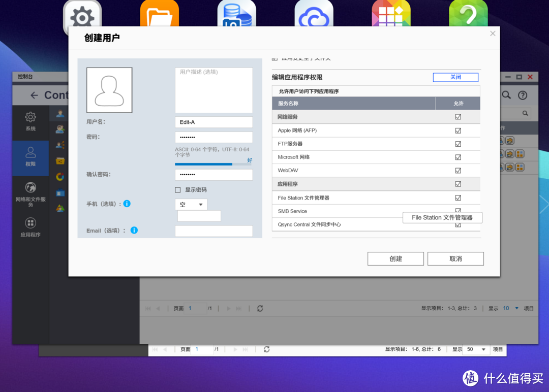This screenshot has height=392, width=549.
Task: Click the 用户名 field containing Edit-A
Action: tap(213, 122)
